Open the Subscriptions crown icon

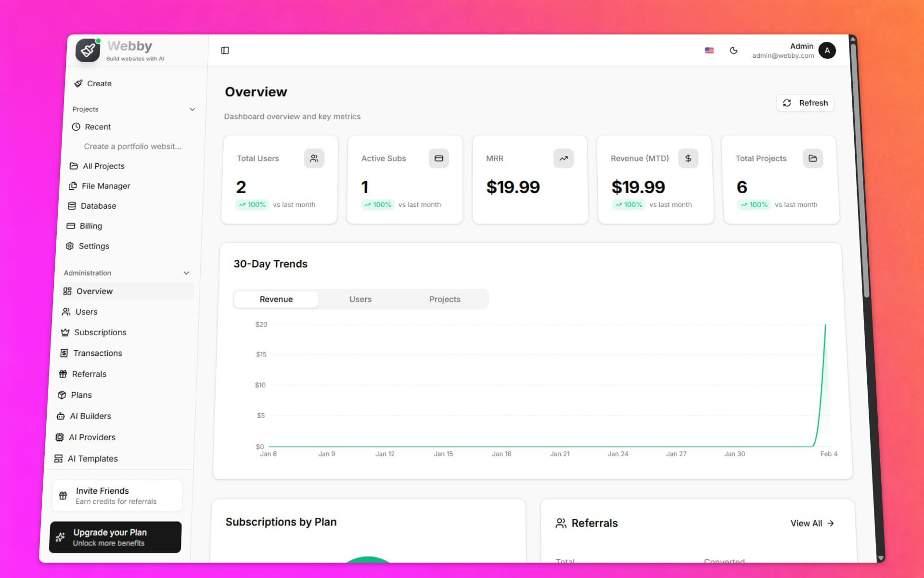point(64,332)
